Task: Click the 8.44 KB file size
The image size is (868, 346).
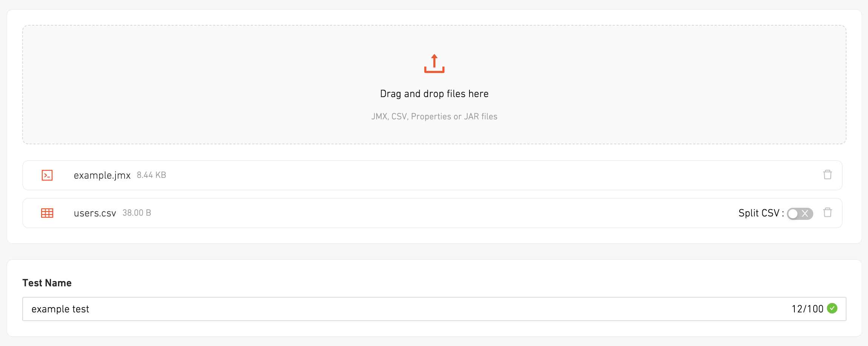Action: coord(151,175)
